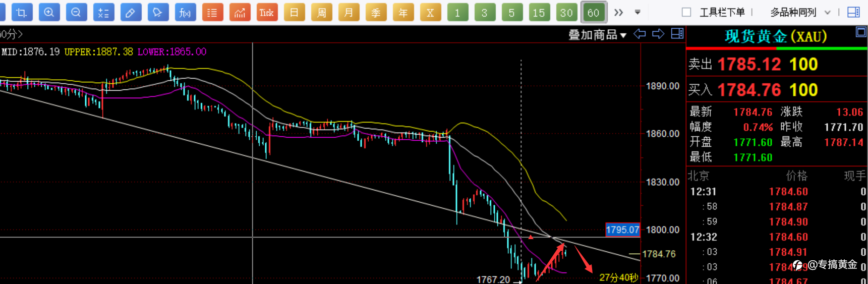Click the 最高 value 1787.14
The height and width of the screenshot is (284, 868).
[844, 142]
